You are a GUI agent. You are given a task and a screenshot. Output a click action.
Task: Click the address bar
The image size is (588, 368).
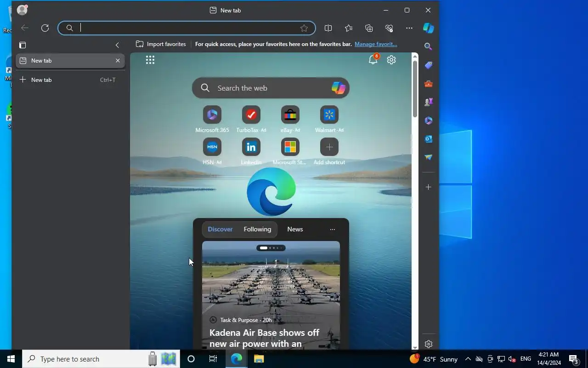click(187, 28)
